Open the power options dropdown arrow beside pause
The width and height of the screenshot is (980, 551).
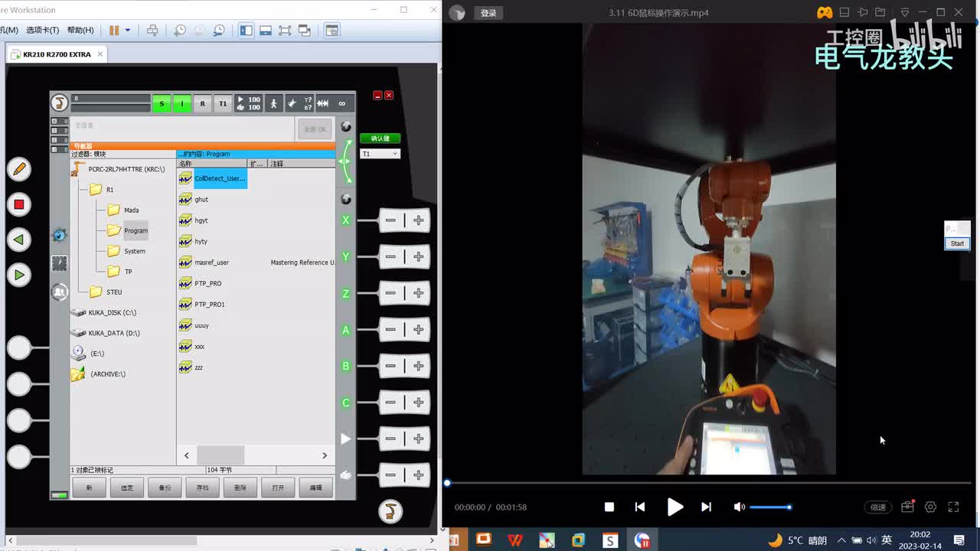(x=127, y=30)
